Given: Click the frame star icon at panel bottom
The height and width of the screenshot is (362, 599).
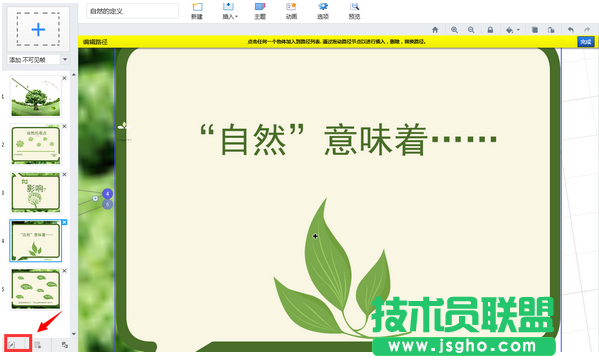Looking at the screenshot, I should coord(38,345).
